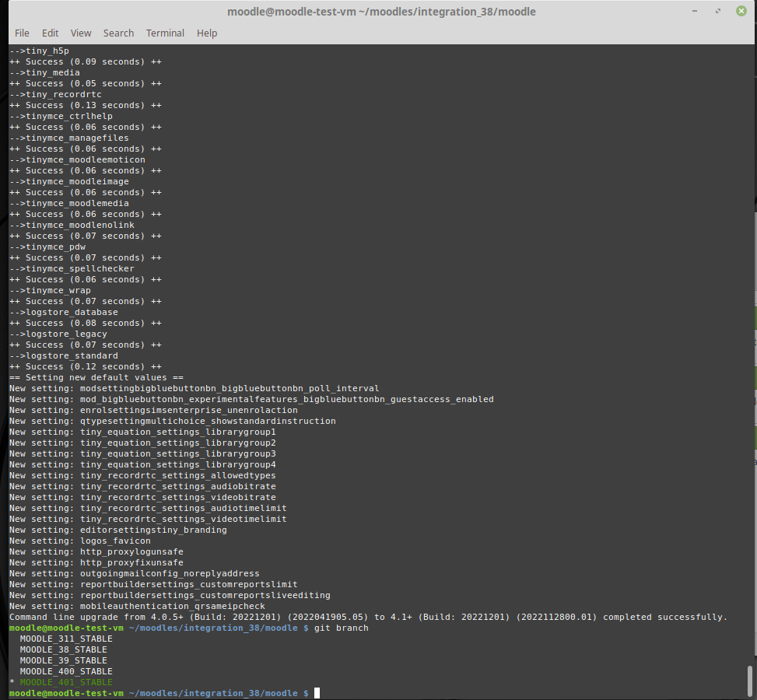Click the '-->tinymce_pdw' line
757x700 pixels.
coord(47,247)
